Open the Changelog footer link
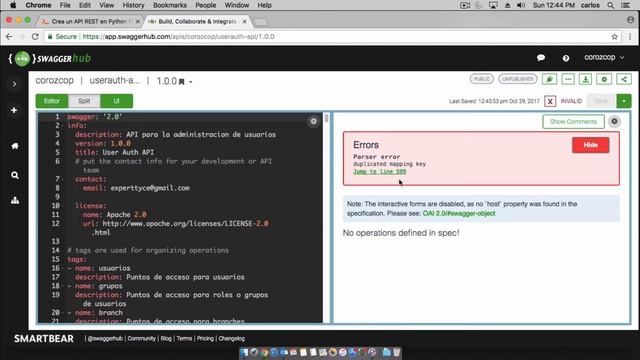 click(231, 338)
